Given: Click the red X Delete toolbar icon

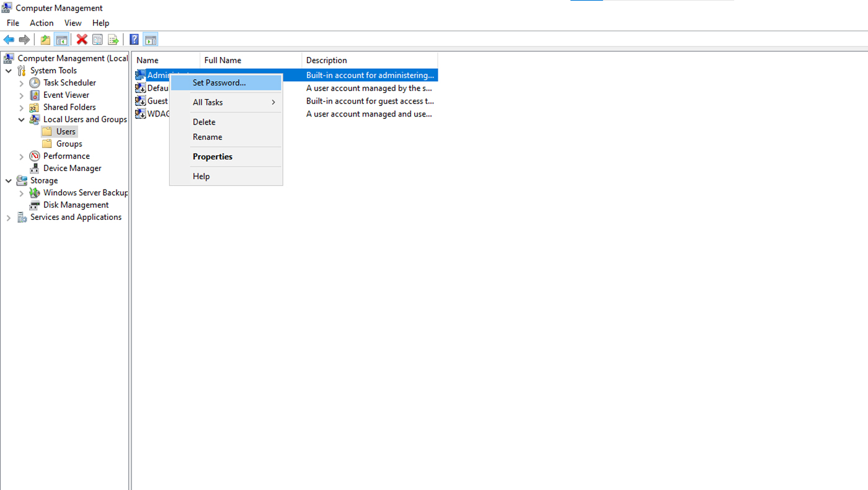Looking at the screenshot, I should coord(81,40).
